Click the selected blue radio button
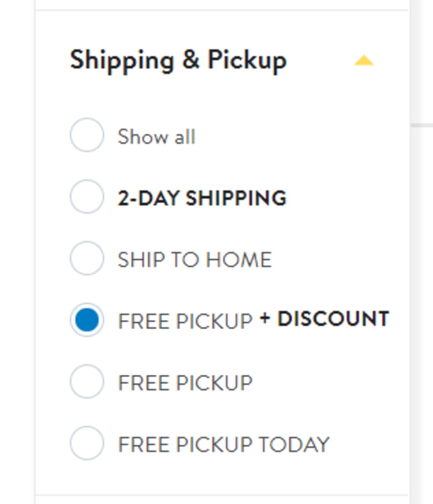The width and height of the screenshot is (433, 504). pyautogui.click(x=87, y=320)
